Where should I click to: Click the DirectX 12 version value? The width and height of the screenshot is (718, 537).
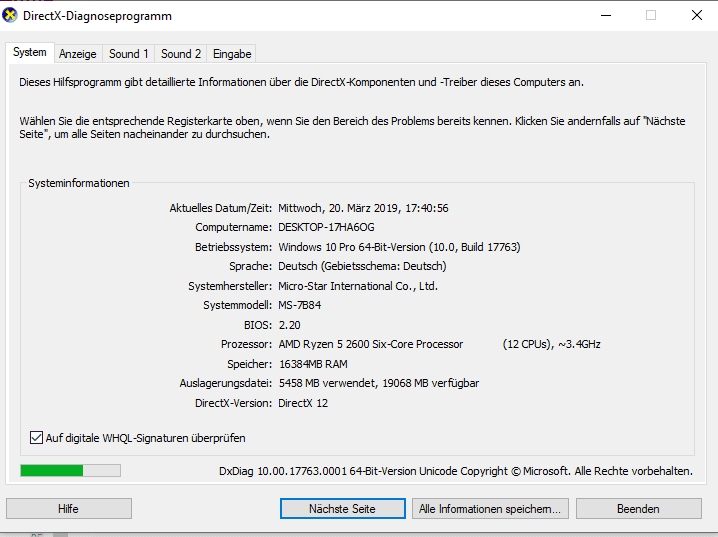point(303,403)
